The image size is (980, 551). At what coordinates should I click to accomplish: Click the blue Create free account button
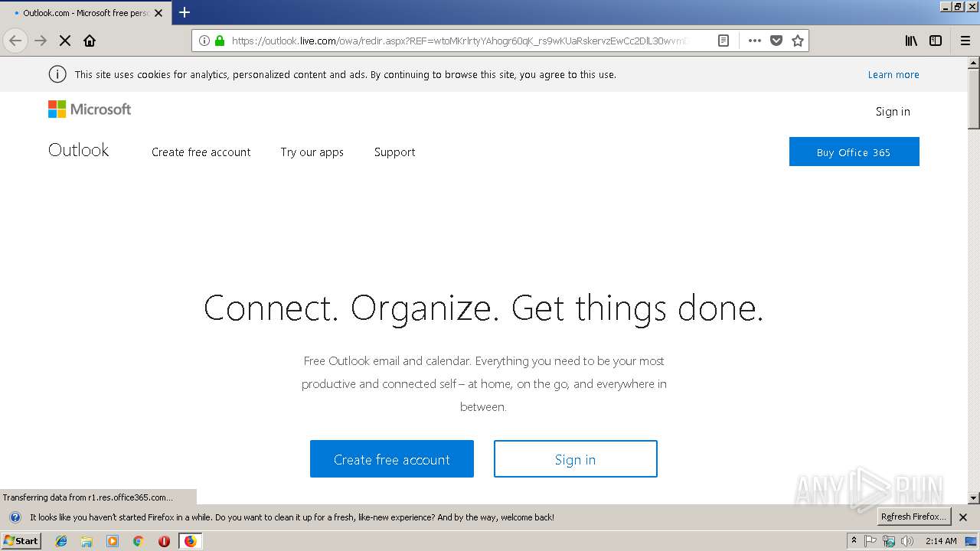(x=392, y=459)
